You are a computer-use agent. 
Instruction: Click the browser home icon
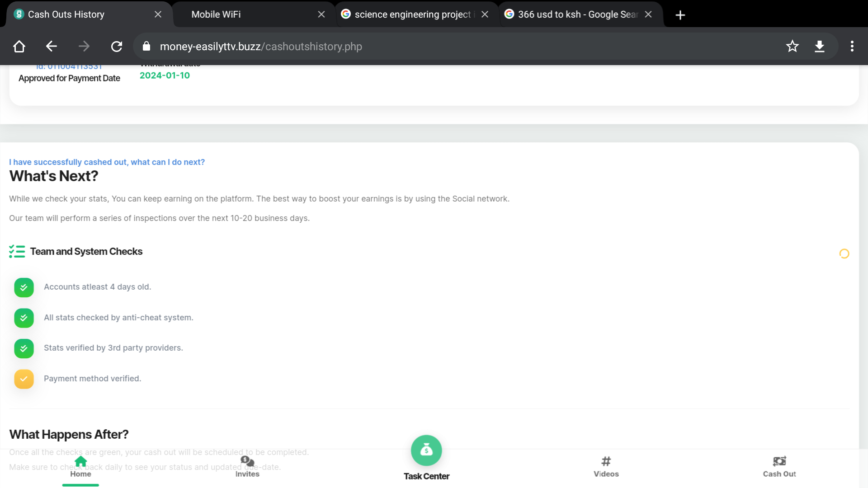point(19,46)
